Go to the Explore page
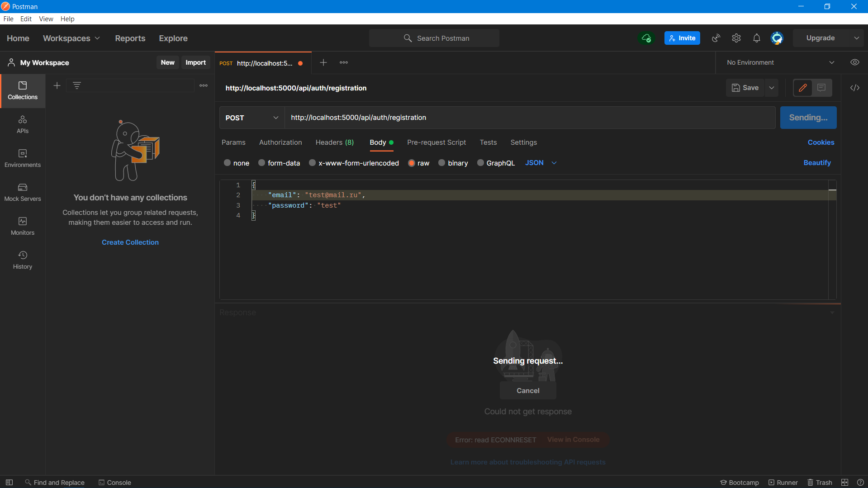868x488 pixels. [173, 38]
